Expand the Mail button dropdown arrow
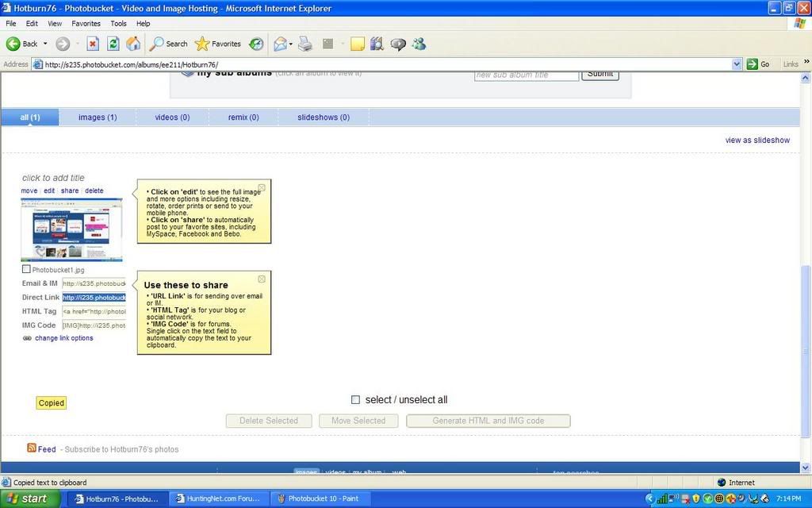This screenshot has height=508, width=812. click(290, 44)
